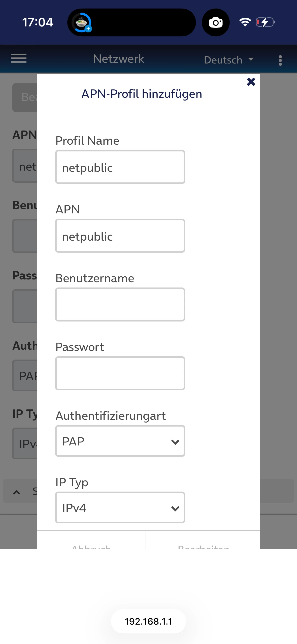Click the Bearbeiten button
Viewport: 297px width, 644px height.
pyautogui.click(x=203, y=544)
